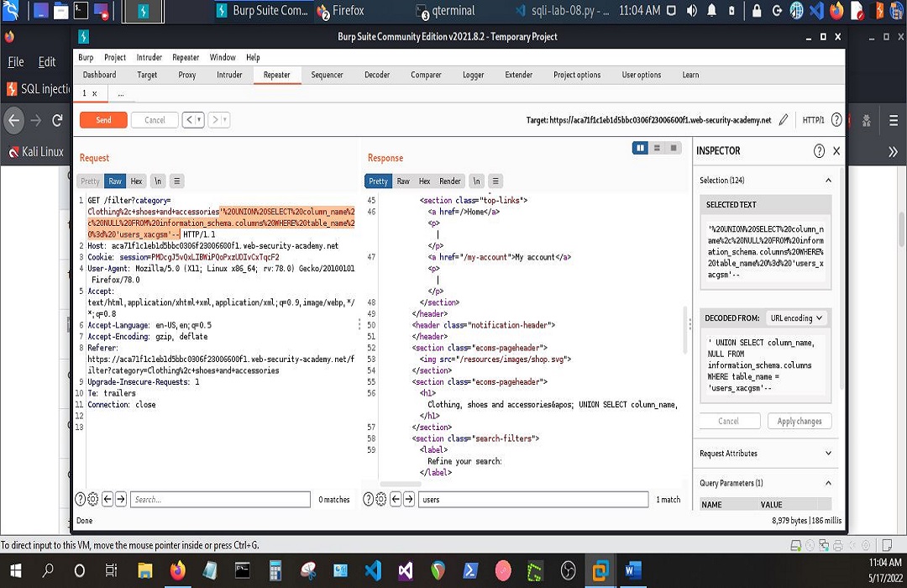Image resolution: width=907 pixels, height=588 pixels.
Task: Add a new Repeater tab with ellipsis
Action: [120, 93]
